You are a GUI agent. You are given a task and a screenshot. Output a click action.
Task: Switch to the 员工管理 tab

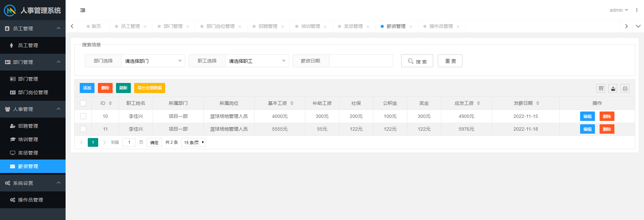coord(130,26)
